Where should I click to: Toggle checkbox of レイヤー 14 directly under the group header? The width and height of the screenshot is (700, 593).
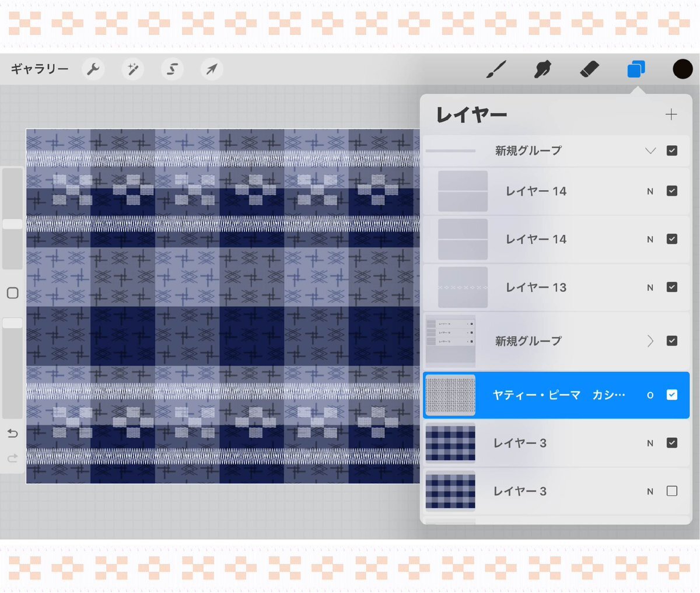click(672, 191)
